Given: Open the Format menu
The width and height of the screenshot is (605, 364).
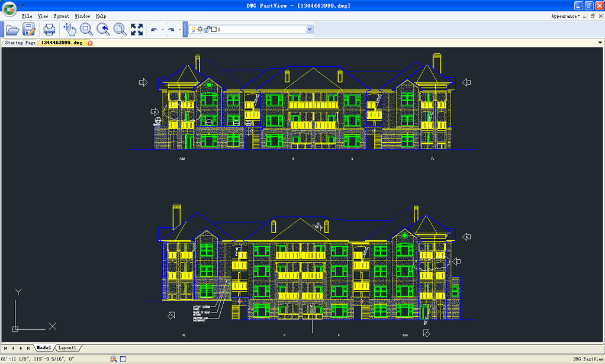Looking at the screenshot, I should click(x=62, y=16).
